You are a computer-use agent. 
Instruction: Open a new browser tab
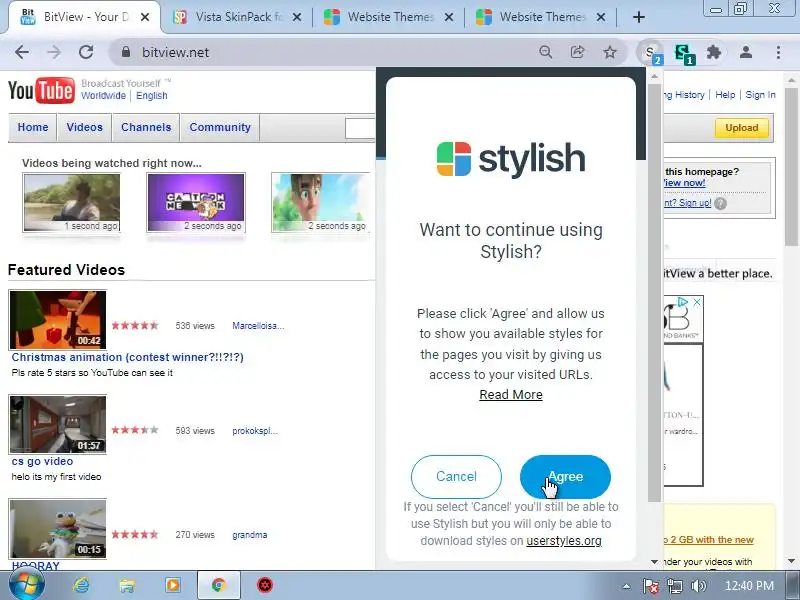(x=639, y=17)
